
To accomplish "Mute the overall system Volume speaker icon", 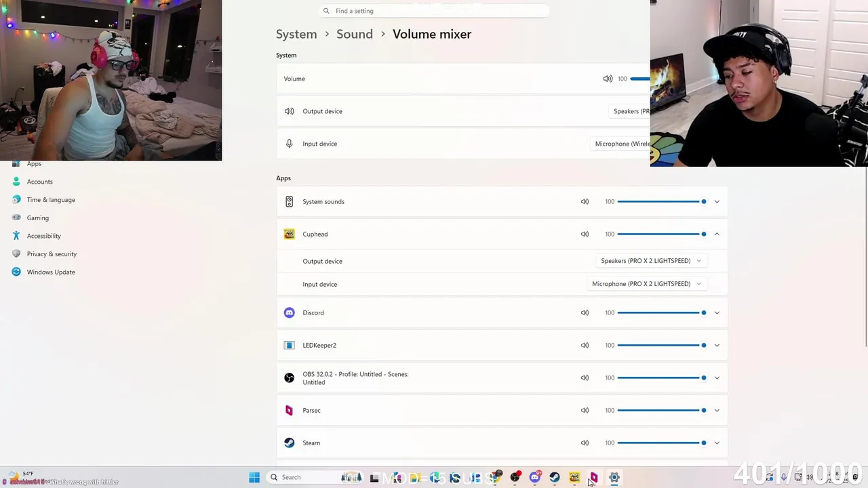I will [608, 79].
